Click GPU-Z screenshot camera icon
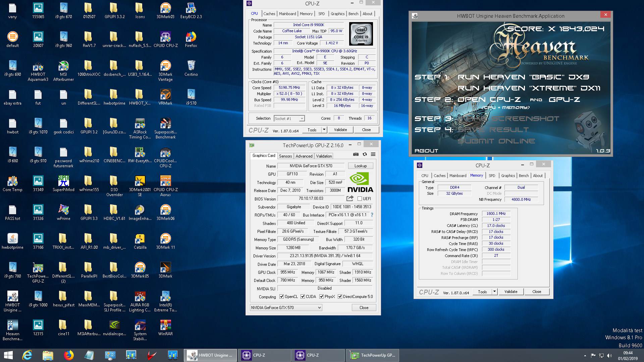 coord(356,154)
